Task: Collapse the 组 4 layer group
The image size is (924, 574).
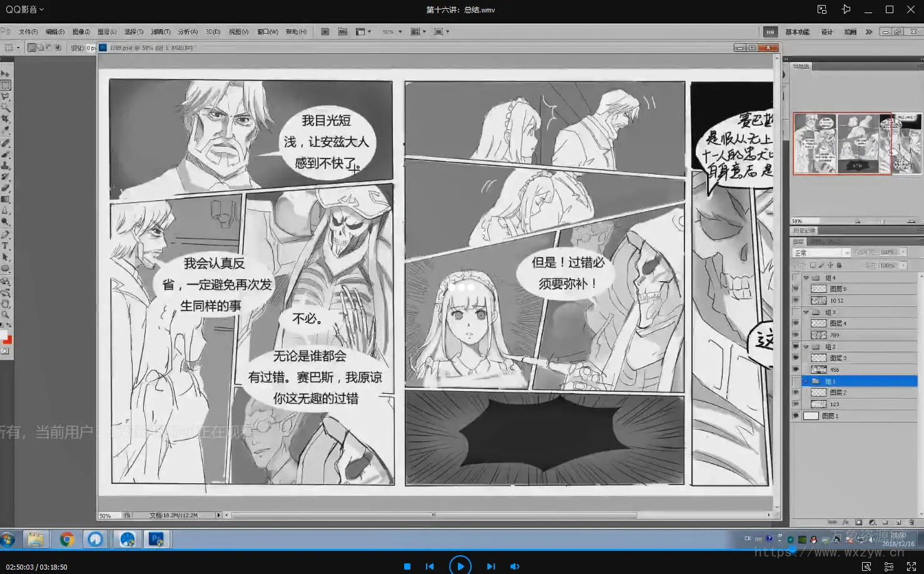Action: click(x=806, y=278)
